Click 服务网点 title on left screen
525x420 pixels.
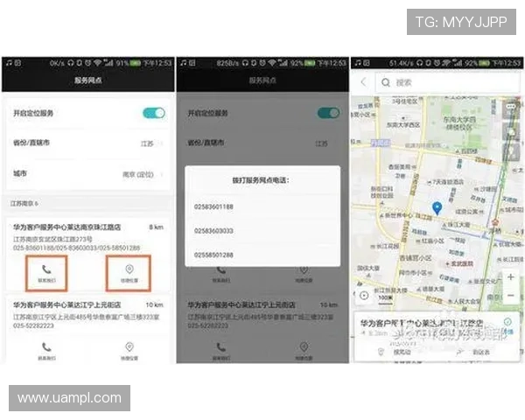click(x=87, y=80)
